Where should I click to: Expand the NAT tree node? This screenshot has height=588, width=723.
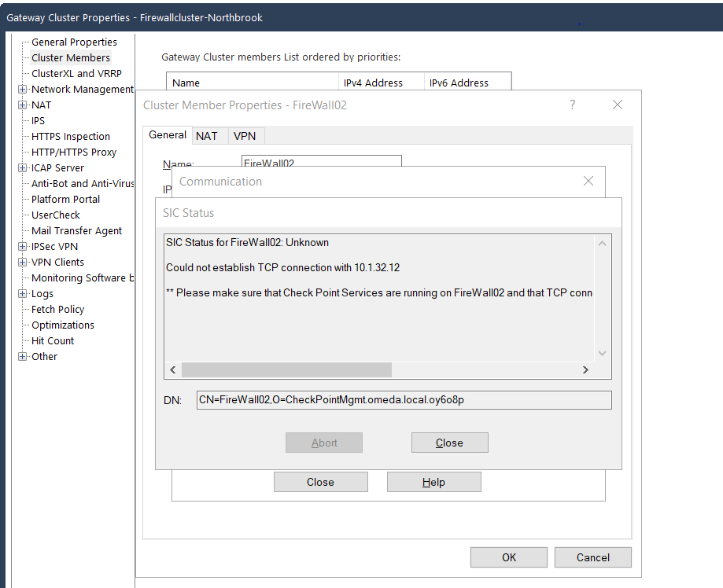tap(22, 105)
